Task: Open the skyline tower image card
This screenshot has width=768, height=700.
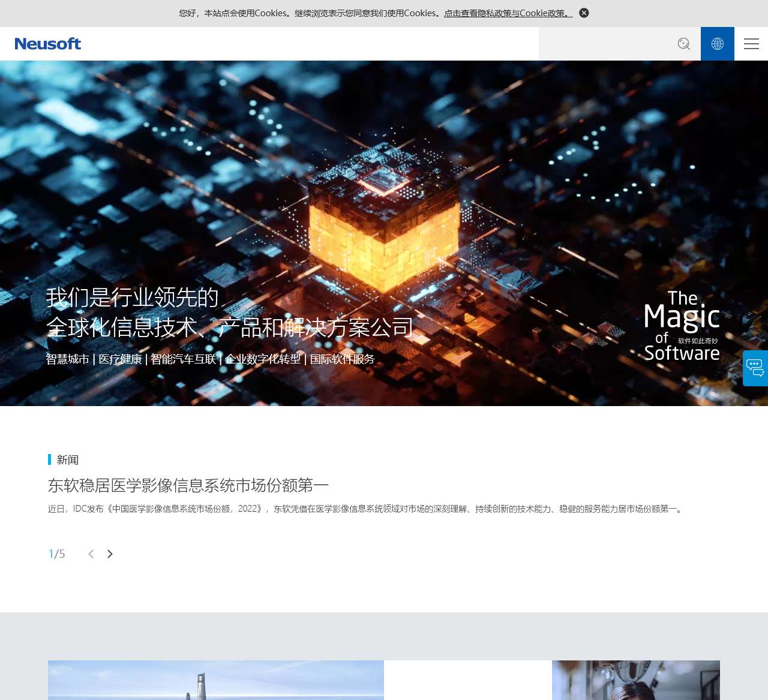Action: pos(216,680)
